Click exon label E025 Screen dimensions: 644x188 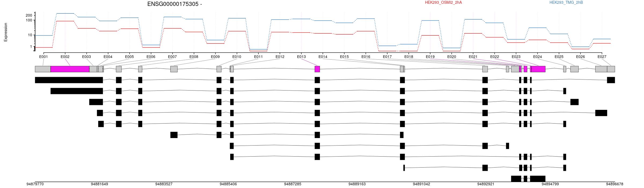tap(559, 57)
